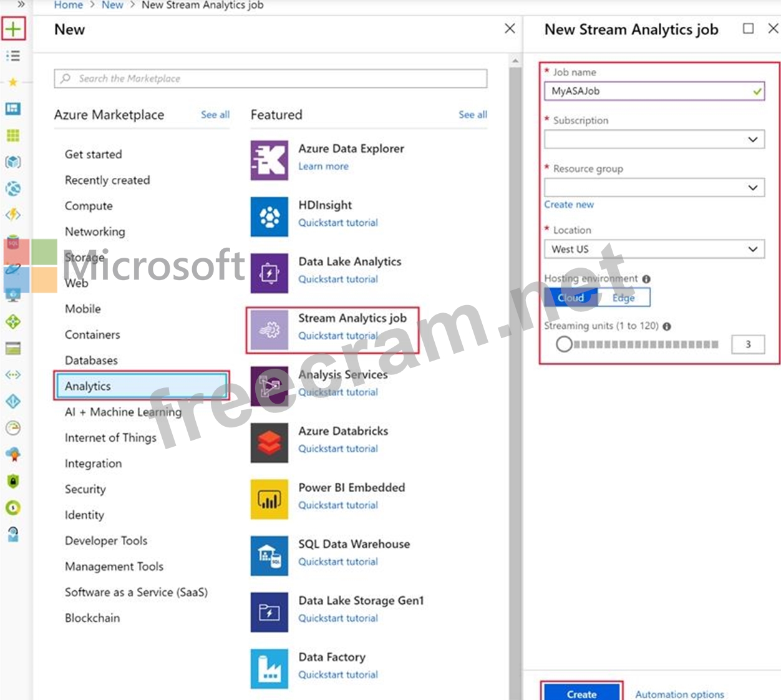Open the Advisor cloud ribbon icon in sidebar
This screenshot has width=781, height=700.
tap(13, 454)
